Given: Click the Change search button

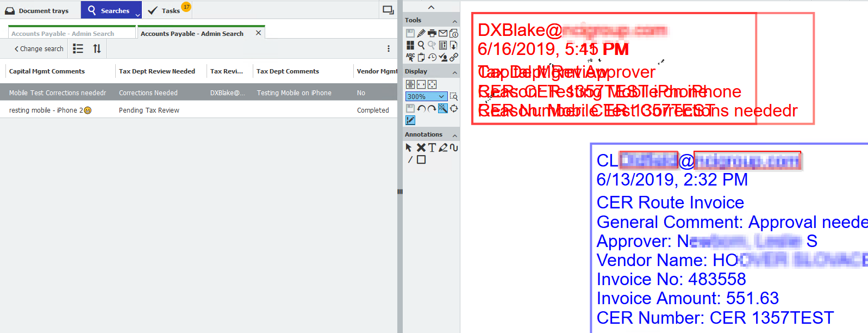Looking at the screenshot, I should pyautogui.click(x=39, y=49).
